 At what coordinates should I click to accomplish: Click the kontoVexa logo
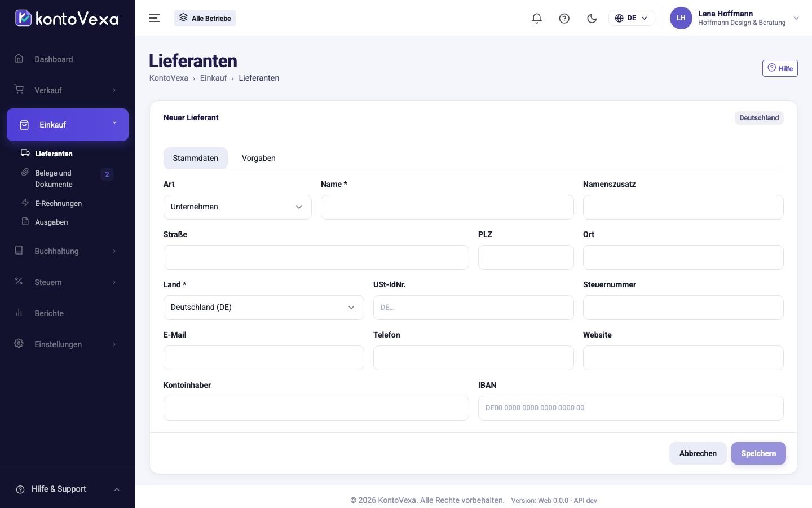(x=67, y=18)
